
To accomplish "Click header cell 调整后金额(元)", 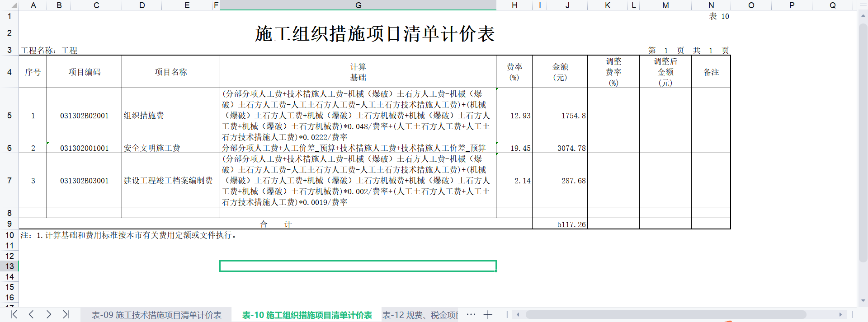I will [x=665, y=72].
